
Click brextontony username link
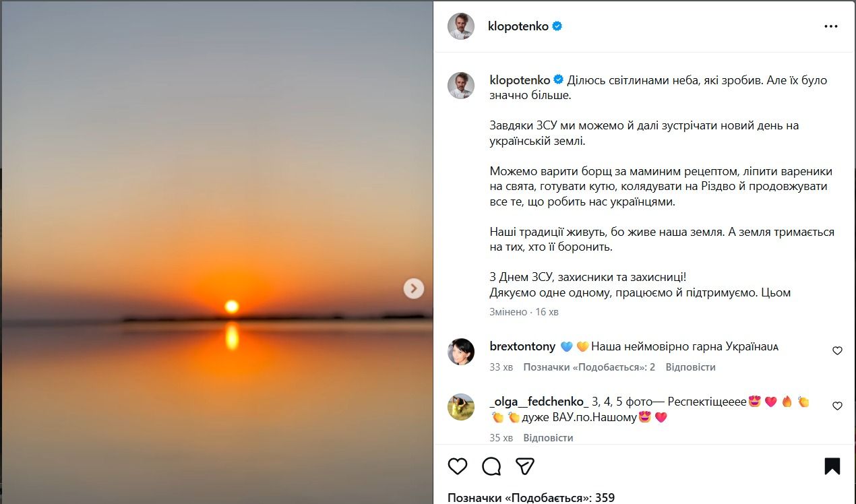click(x=522, y=346)
